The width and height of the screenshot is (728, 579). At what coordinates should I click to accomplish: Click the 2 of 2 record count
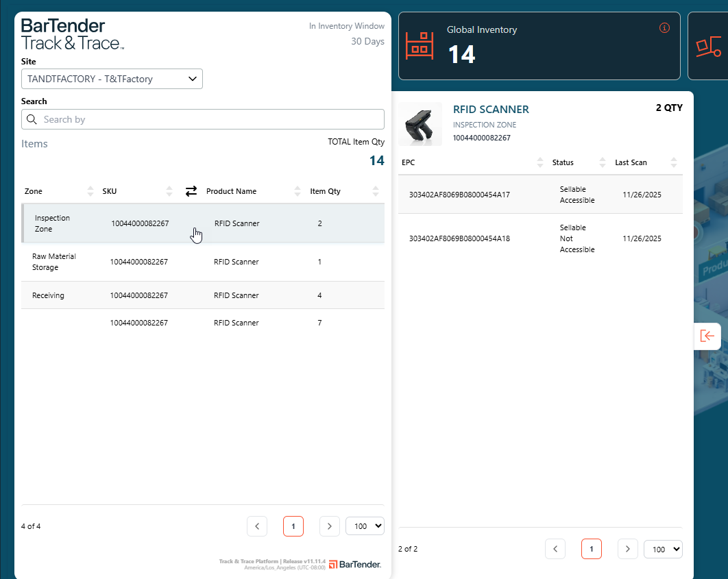408,549
